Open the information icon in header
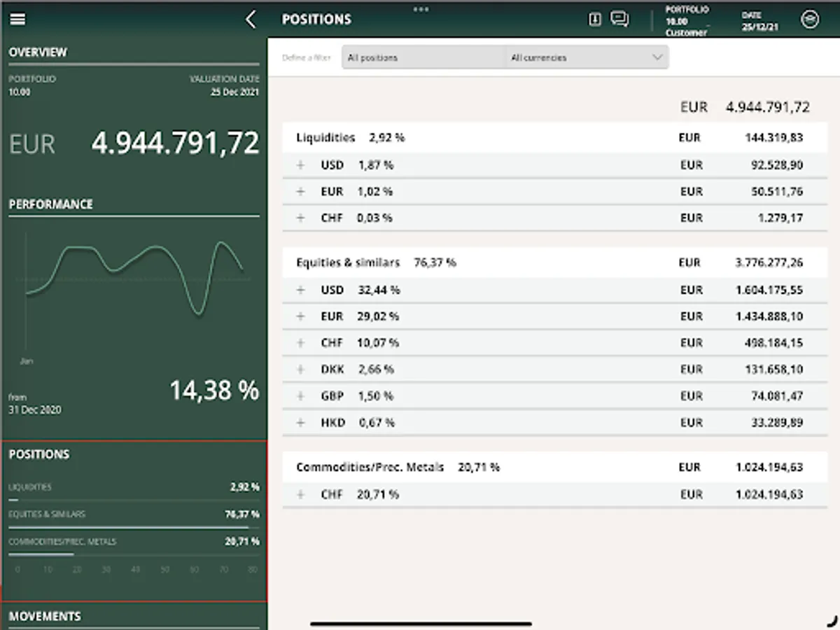840x630 pixels. (x=595, y=20)
